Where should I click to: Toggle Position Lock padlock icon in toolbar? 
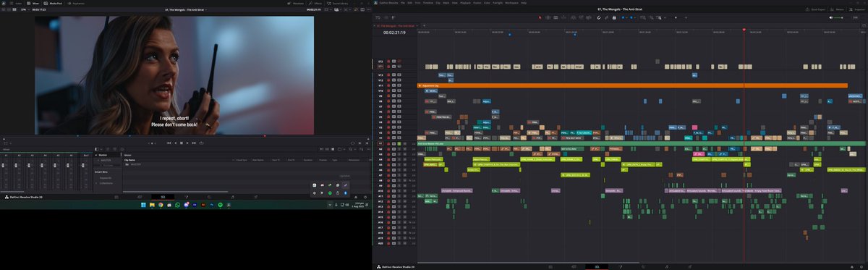pos(614,17)
